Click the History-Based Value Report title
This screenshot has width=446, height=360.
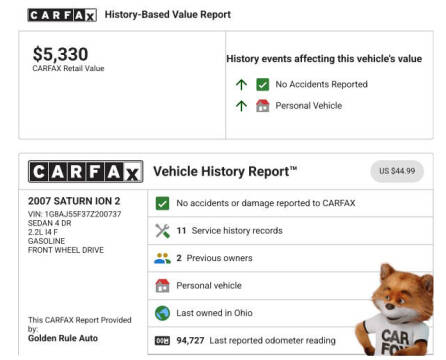click(x=168, y=15)
